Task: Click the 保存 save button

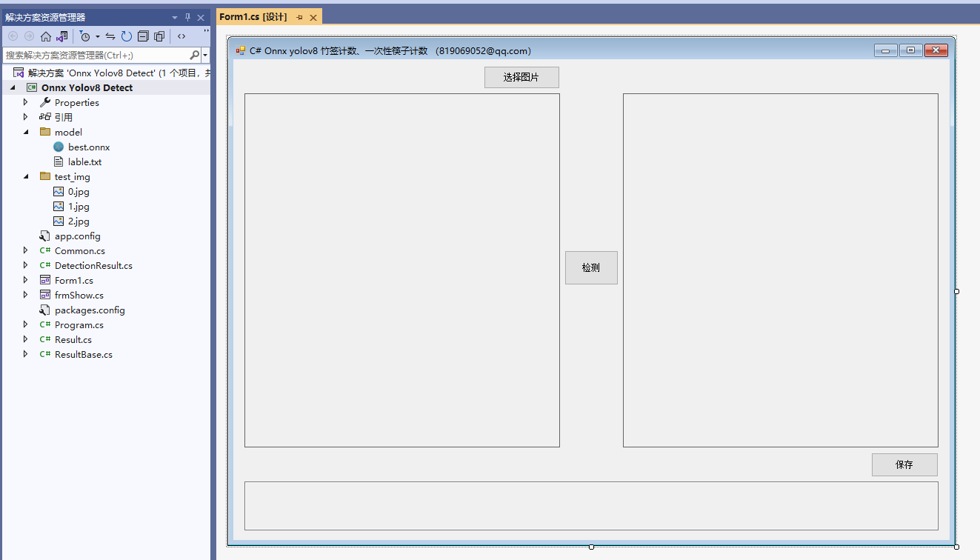Action: [x=904, y=464]
